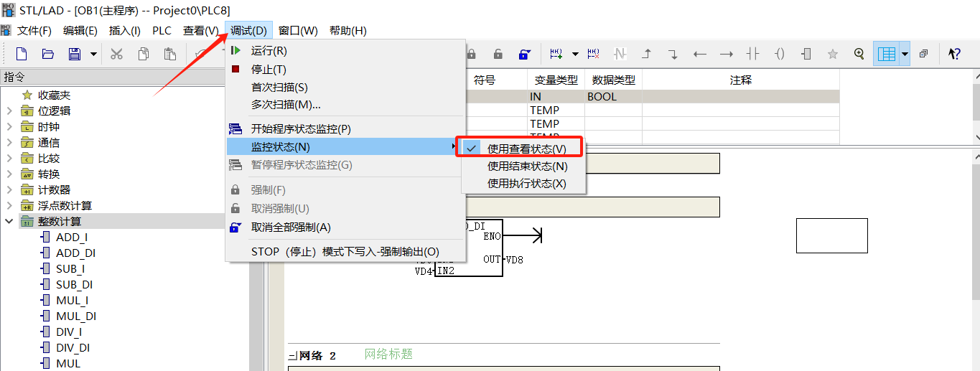Click the Insert Network toolbar icon

pos(556,54)
